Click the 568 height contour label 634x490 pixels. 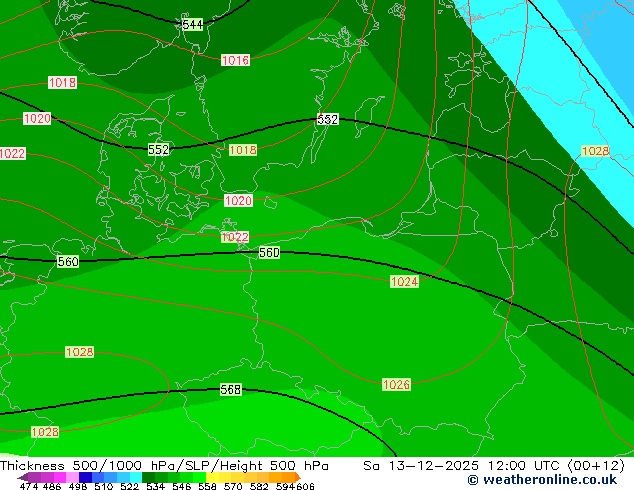point(230,389)
